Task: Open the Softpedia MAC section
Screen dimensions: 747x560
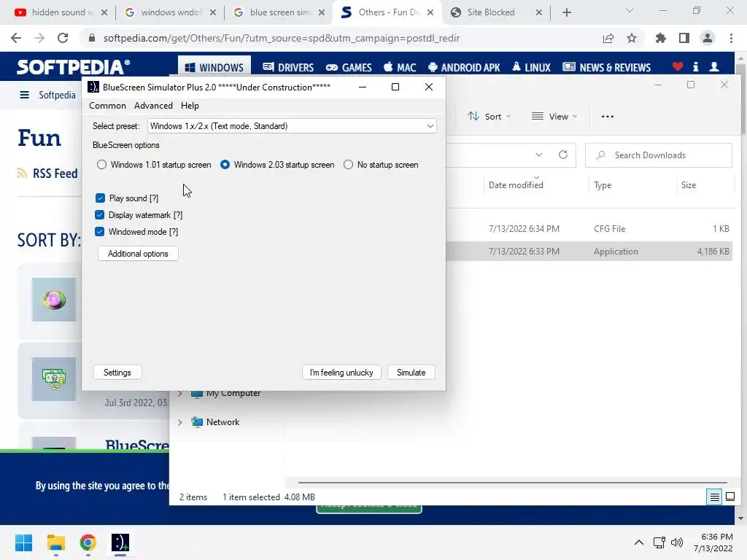Action: [400, 68]
